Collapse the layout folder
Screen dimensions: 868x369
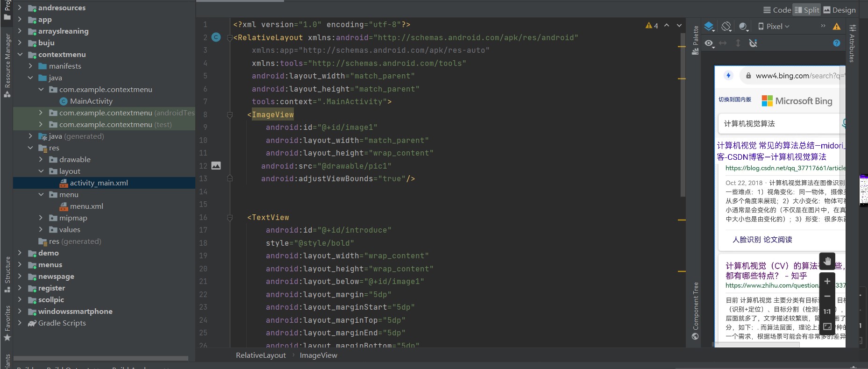coord(41,171)
